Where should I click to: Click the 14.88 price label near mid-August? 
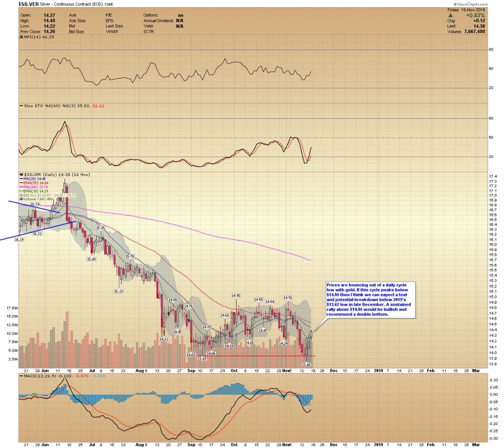coord(173,300)
